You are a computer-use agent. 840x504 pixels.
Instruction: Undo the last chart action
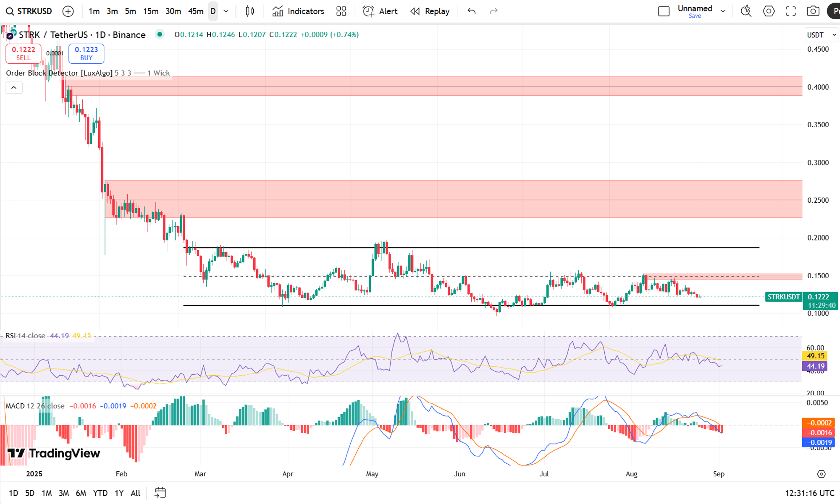point(472,11)
